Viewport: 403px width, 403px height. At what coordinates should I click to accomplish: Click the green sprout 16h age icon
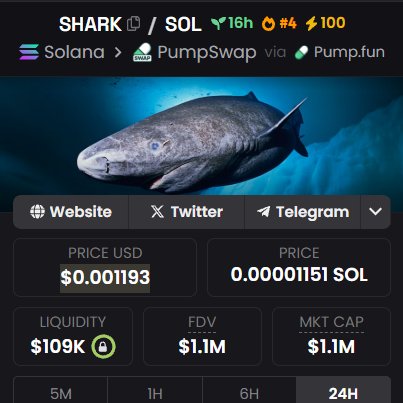click(x=218, y=23)
